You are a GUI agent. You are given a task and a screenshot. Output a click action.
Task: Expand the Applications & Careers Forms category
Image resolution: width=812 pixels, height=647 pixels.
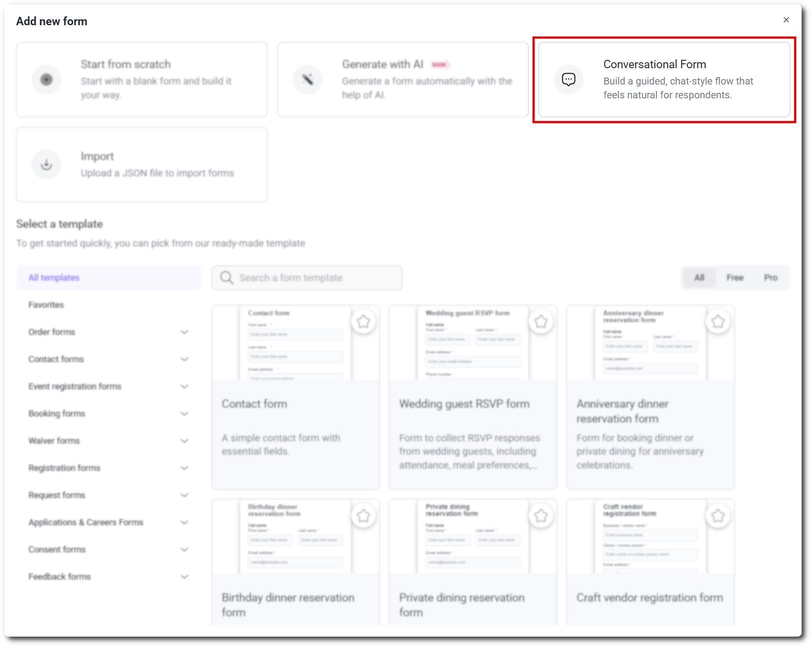tap(184, 522)
